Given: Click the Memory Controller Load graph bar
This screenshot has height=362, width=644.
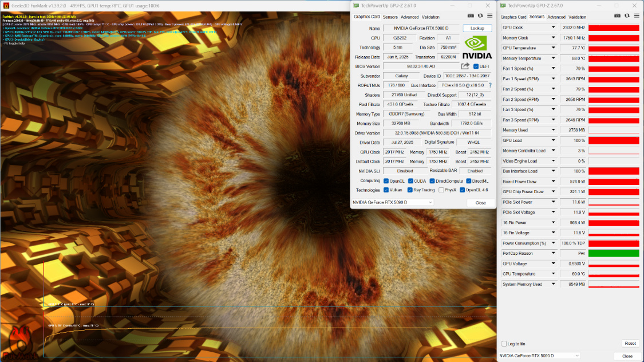Looking at the screenshot, I should tap(614, 151).
